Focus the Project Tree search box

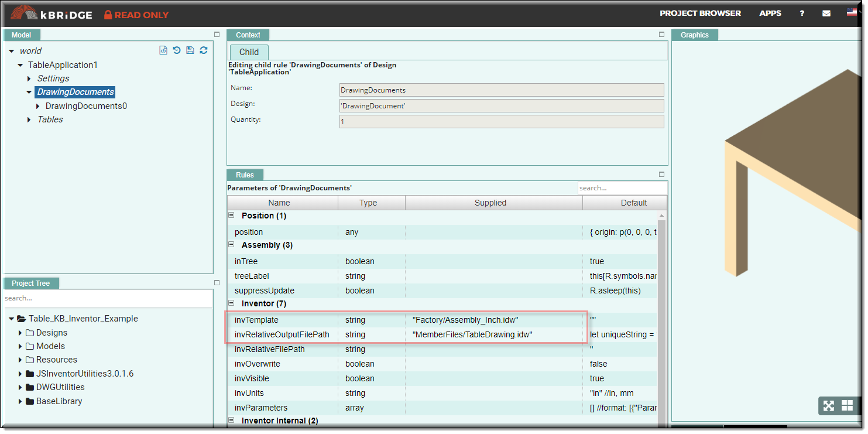point(108,298)
